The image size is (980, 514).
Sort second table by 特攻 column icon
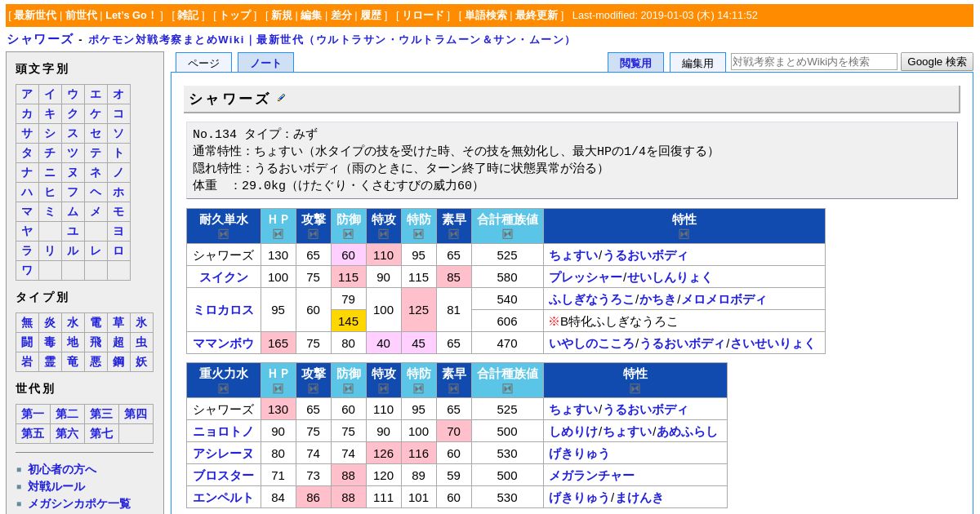384,388
